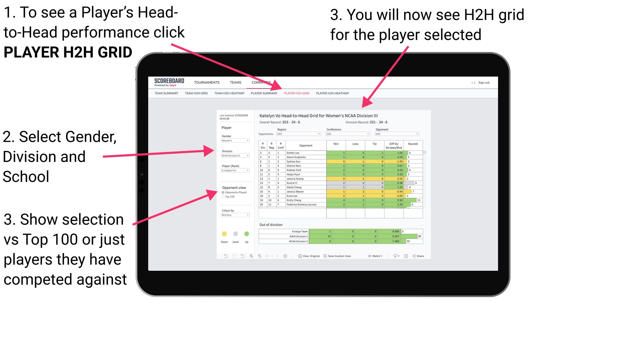This screenshot has width=644, height=347.
Task: Click the download/export icon in toolbar
Action: [394, 256]
